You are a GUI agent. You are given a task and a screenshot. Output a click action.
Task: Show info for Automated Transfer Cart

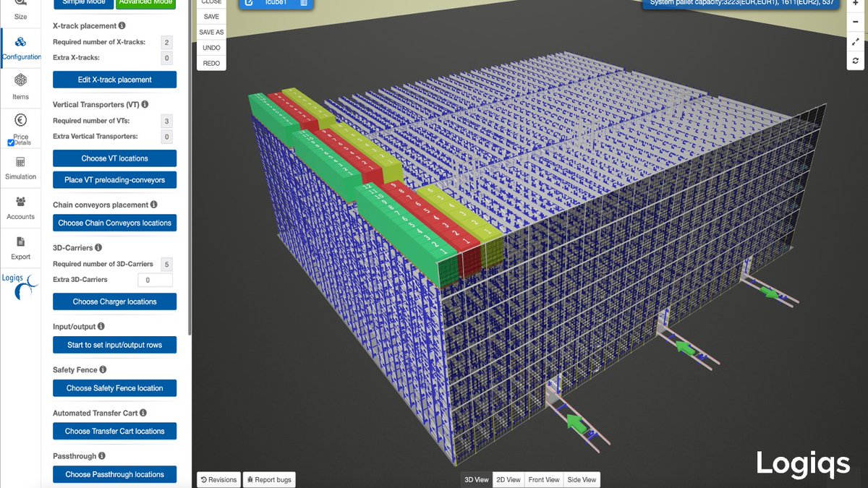tap(143, 413)
